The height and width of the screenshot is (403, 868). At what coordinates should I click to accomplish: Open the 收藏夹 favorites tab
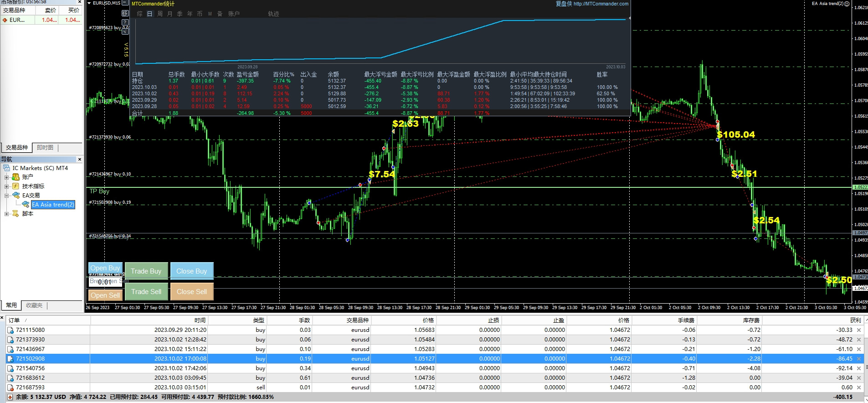pyautogui.click(x=34, y=305)
